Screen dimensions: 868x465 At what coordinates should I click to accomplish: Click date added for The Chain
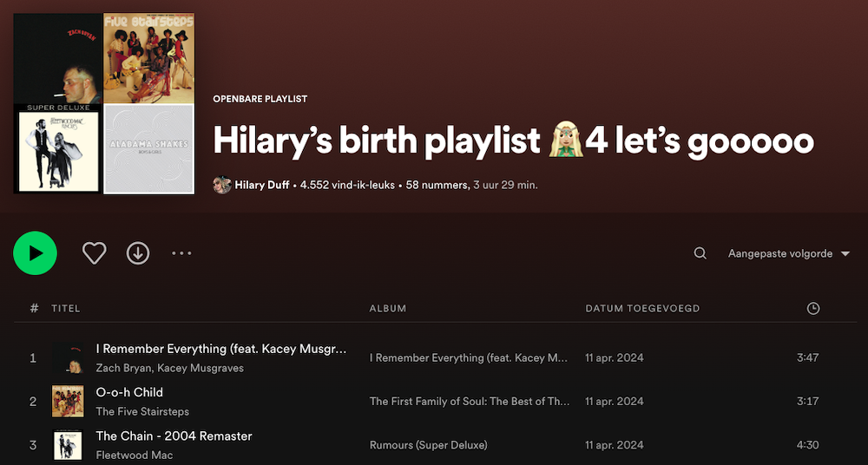[615, 445]
